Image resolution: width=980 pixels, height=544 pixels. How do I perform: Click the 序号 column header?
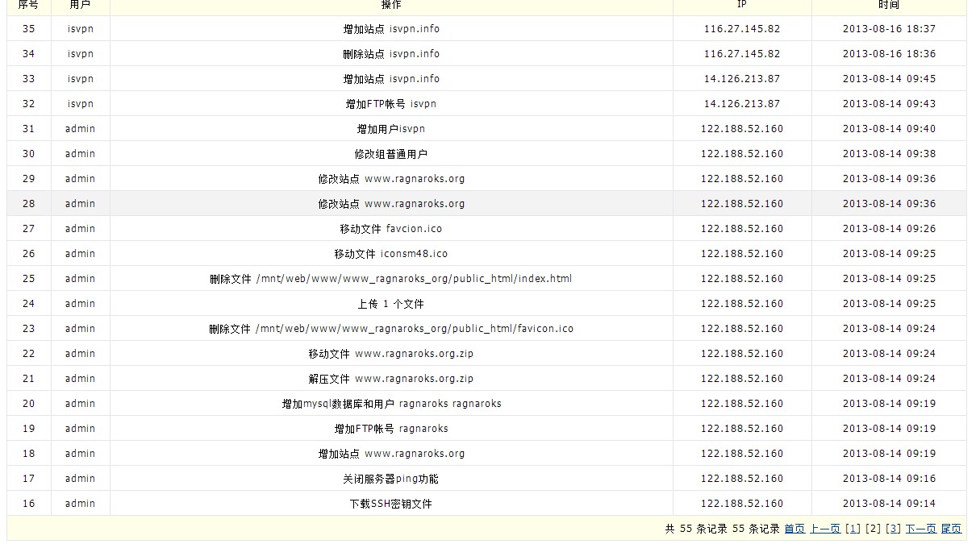click(x=28, y=5)
